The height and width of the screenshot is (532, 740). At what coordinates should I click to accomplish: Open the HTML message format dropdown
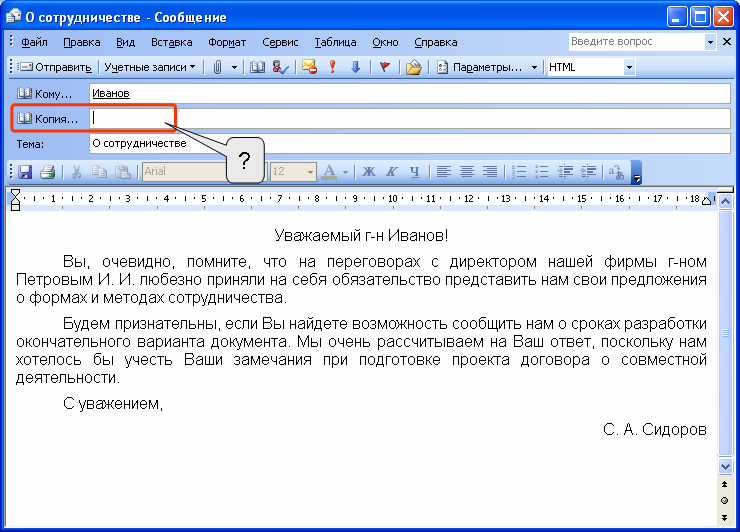click(629, 68)
